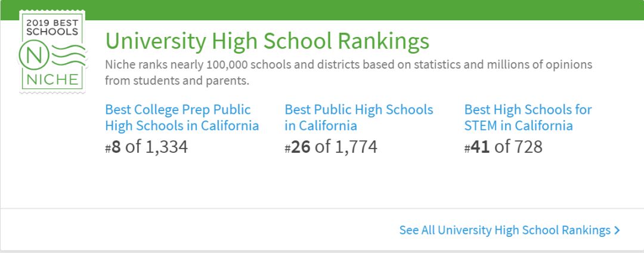Click the circled N logo inside the badge
Screen dimensions: 644x253
(34, 55)
